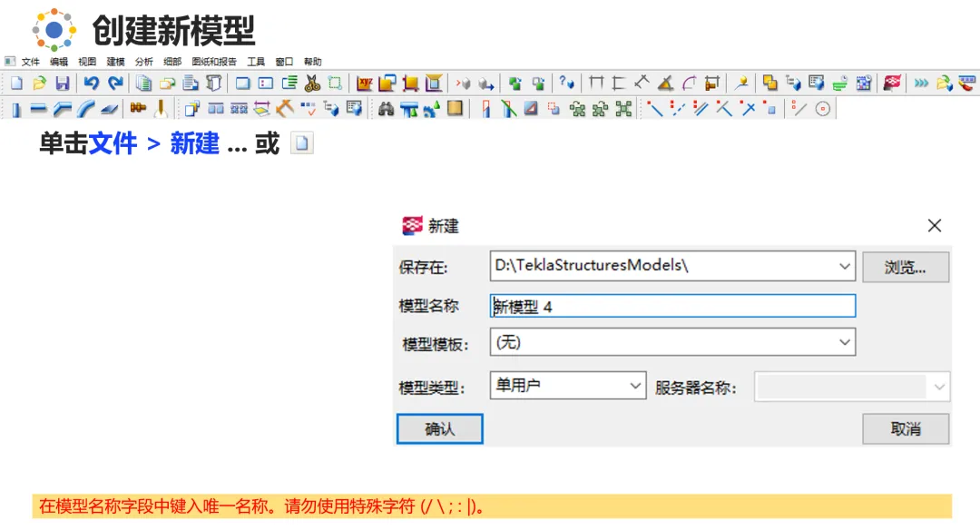Click the 模型类型 label
The image size is (980, 530).
[x=432, y=388]
